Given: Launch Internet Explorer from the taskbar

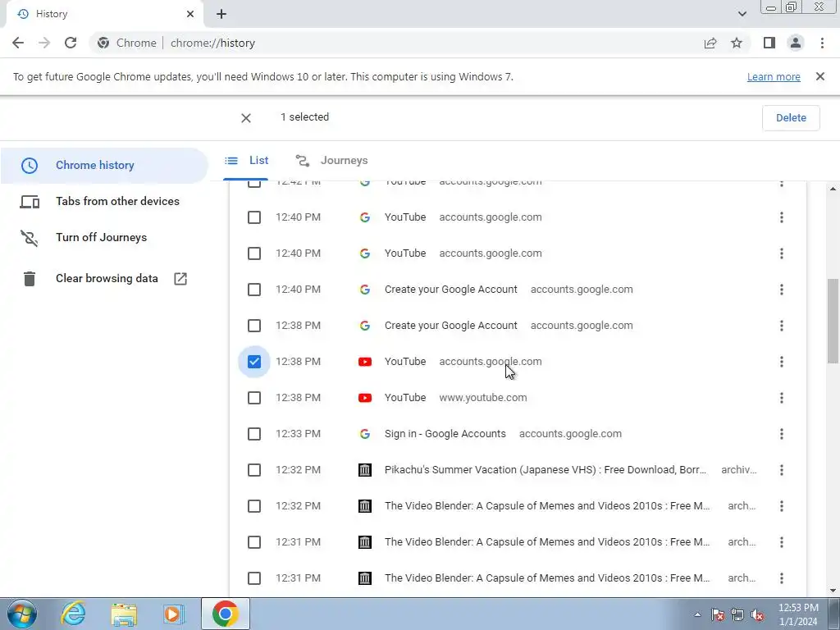Looking at the screenshot, I should tap(73, 614).
